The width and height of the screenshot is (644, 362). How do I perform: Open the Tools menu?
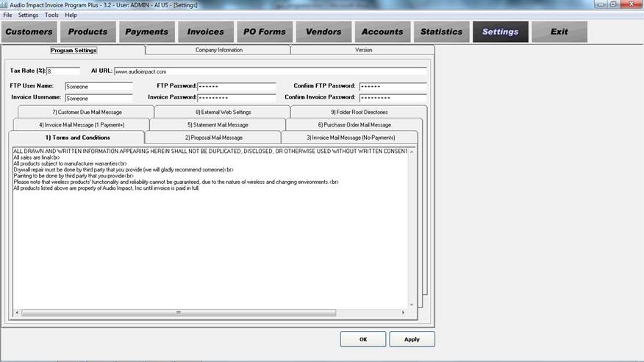tap(51, 15)
